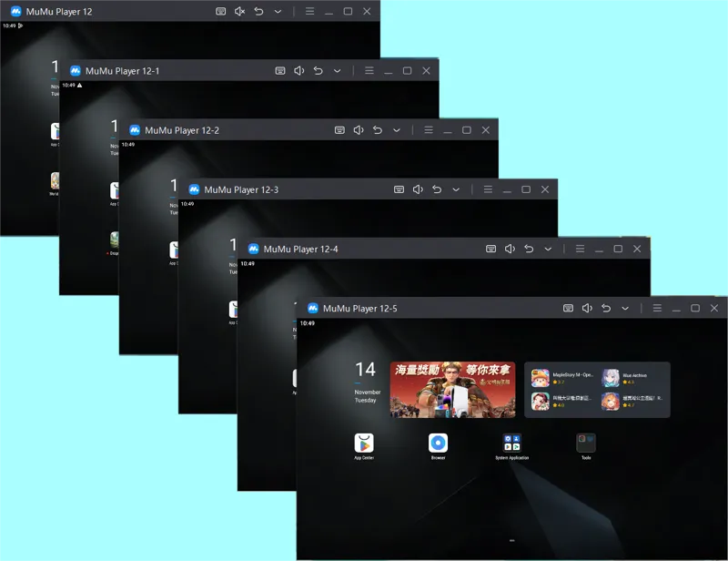The image size is (728, 561).
Task: Mute the sound in MuMu Player 12-1
Action: (299, 71)
